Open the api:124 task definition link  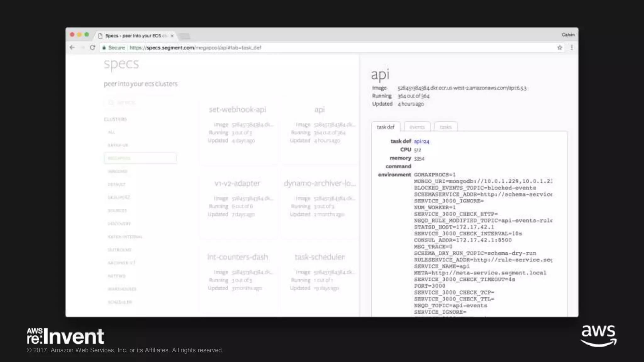(421, 141)
